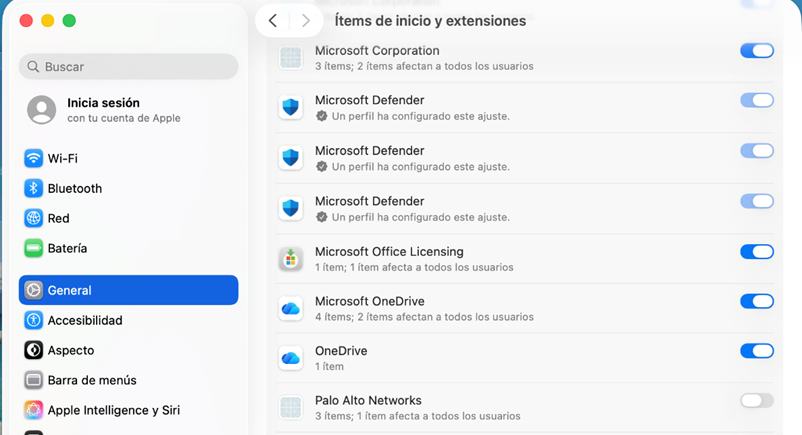Click the Batería battery icon
Image resolution: width=802 pixels, height=435 pixels.
34,248
